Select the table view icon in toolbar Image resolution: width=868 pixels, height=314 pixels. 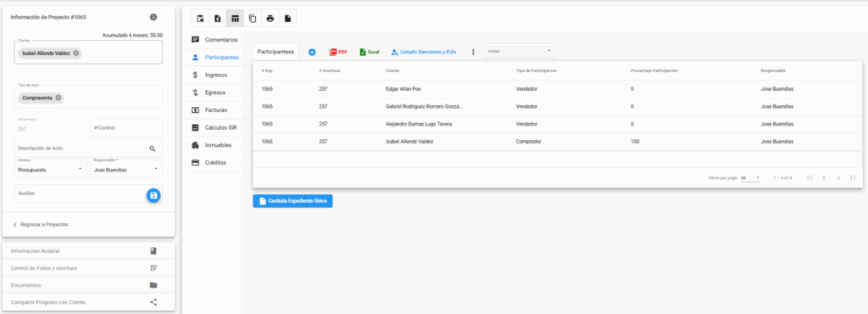tap(236, 19)
